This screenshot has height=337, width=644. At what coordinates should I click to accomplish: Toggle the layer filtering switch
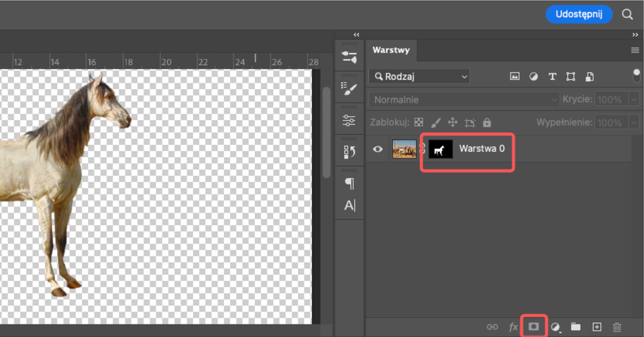tap(636, 76)
